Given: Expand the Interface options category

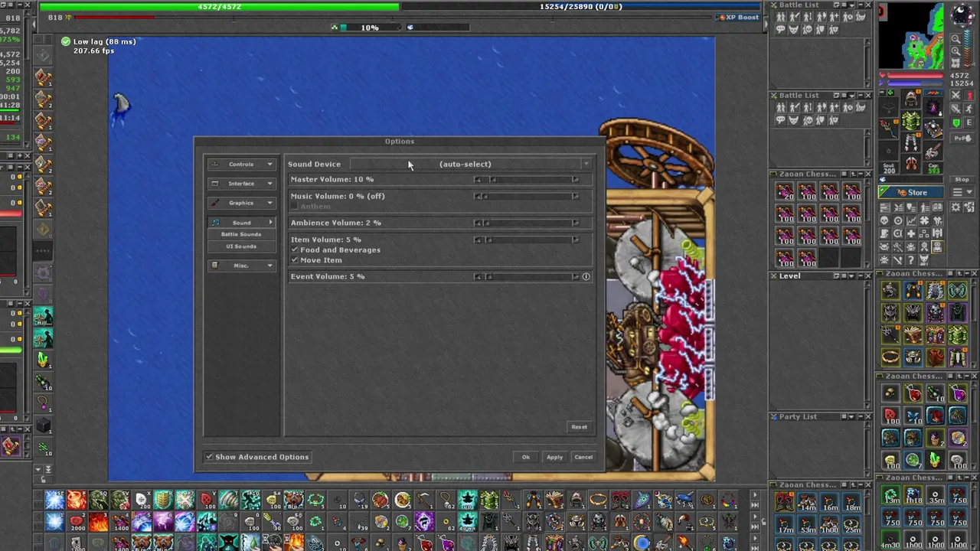Looking at the screenshot, I should (241, 184).
